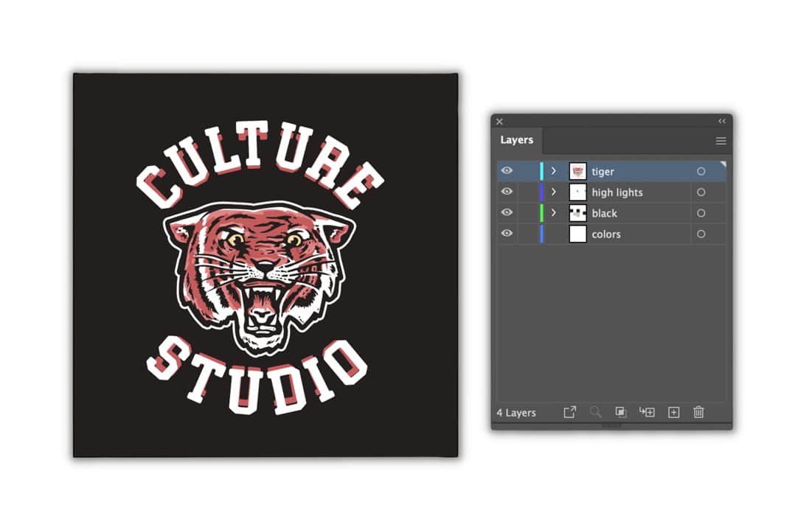Click Delete Selection trash icon

(698, 413)
